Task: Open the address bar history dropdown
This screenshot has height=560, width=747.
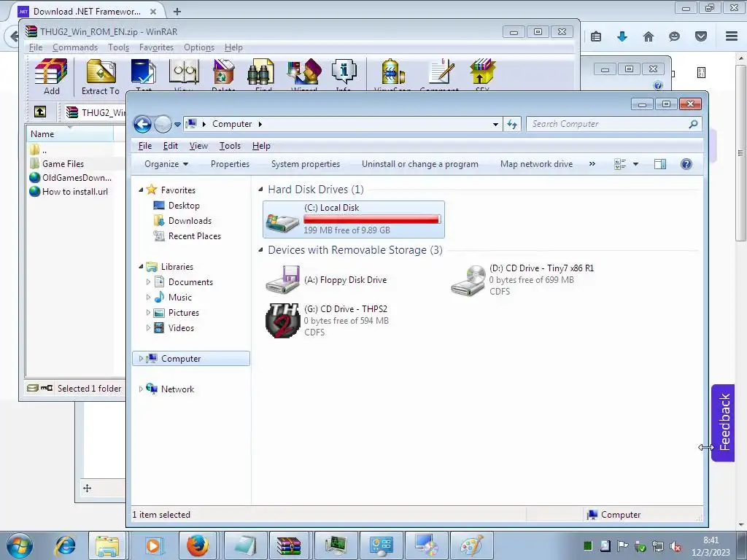Action: [x=495, y=124]
